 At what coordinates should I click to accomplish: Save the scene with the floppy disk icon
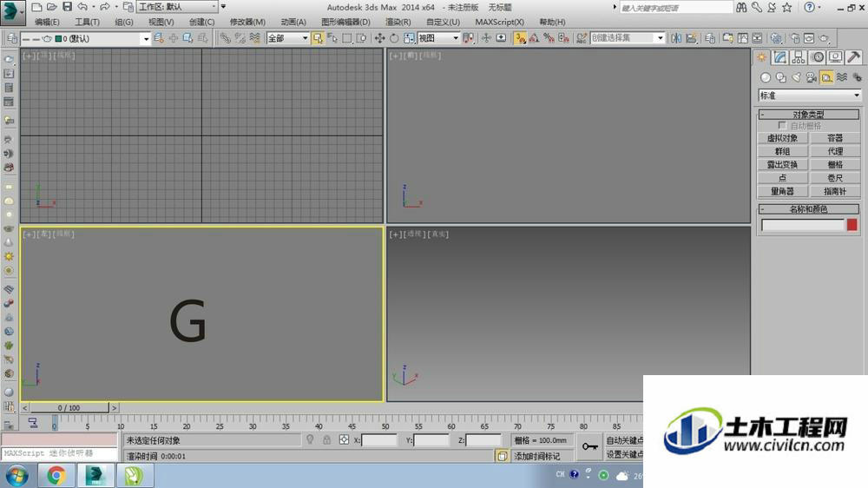point(67,7)
